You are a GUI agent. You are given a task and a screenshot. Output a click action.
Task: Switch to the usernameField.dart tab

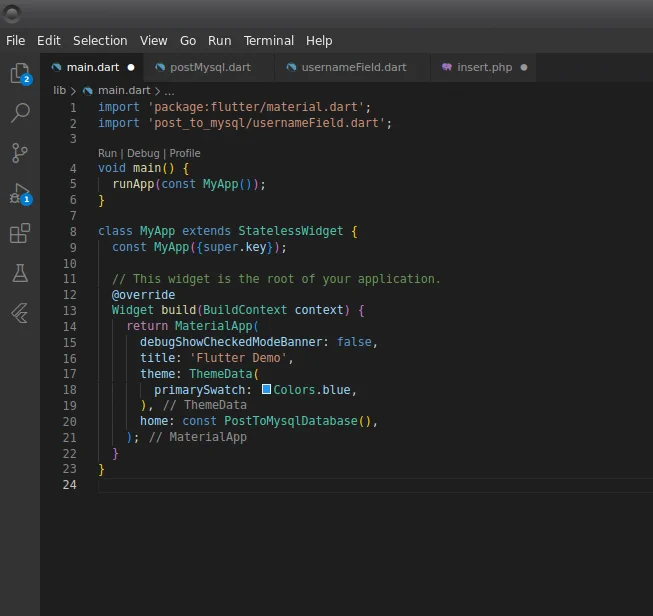point(353,67)
